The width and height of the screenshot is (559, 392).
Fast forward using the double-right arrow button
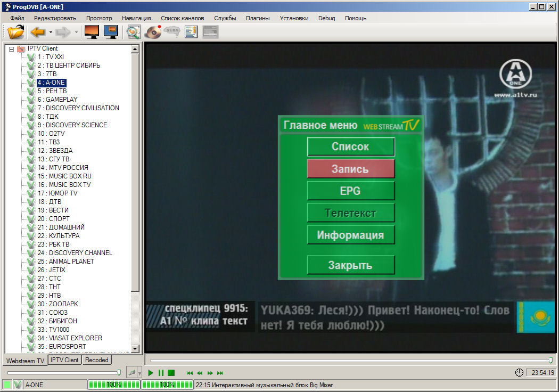coord(210,373)
